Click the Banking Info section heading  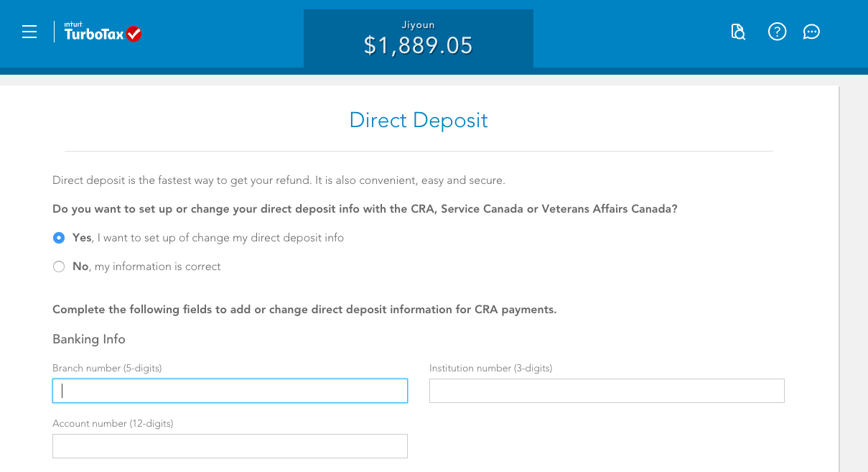point(89,339)
